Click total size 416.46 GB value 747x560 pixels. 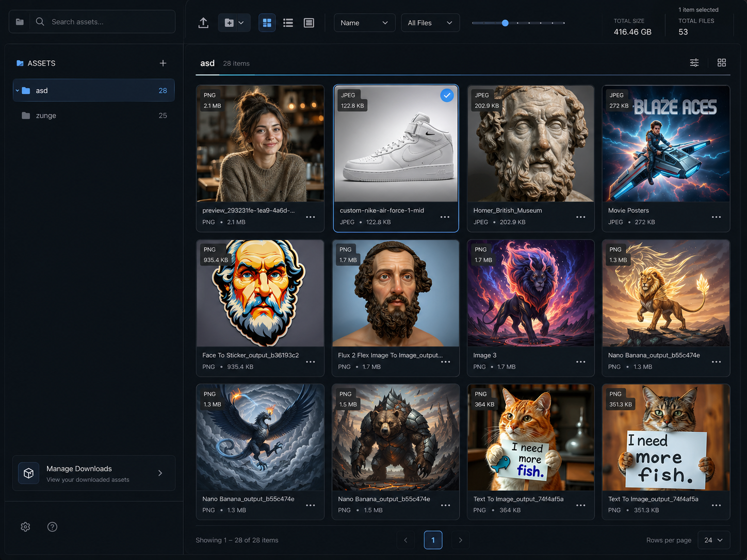pos(632,32)
